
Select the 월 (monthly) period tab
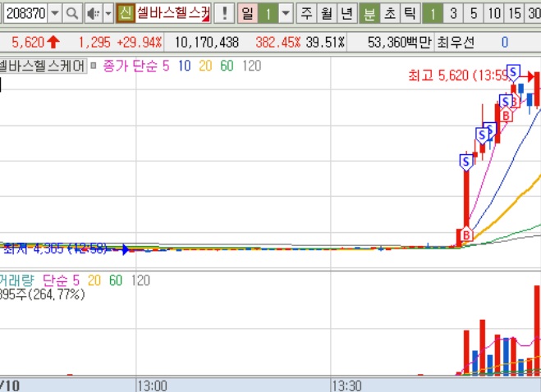(326, 13)
